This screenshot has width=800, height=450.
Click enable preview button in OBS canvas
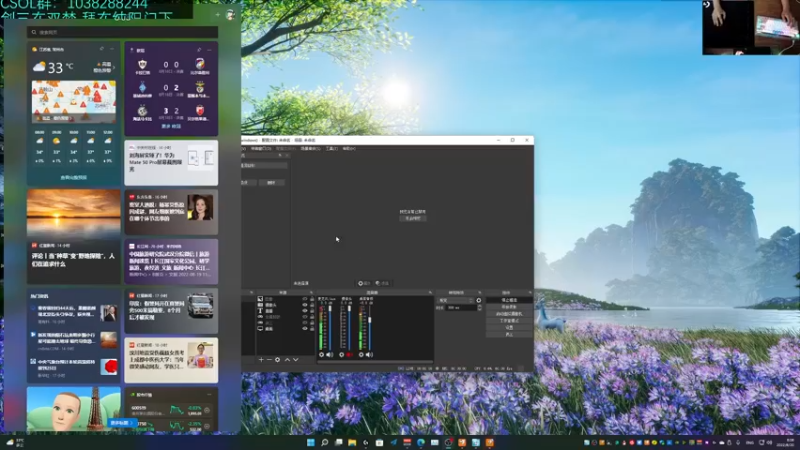click(413, 218)
